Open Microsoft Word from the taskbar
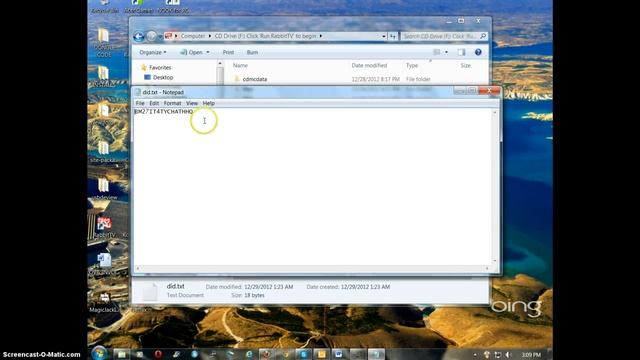The width and height of the screenshot is (640, 360). (339, 354)
